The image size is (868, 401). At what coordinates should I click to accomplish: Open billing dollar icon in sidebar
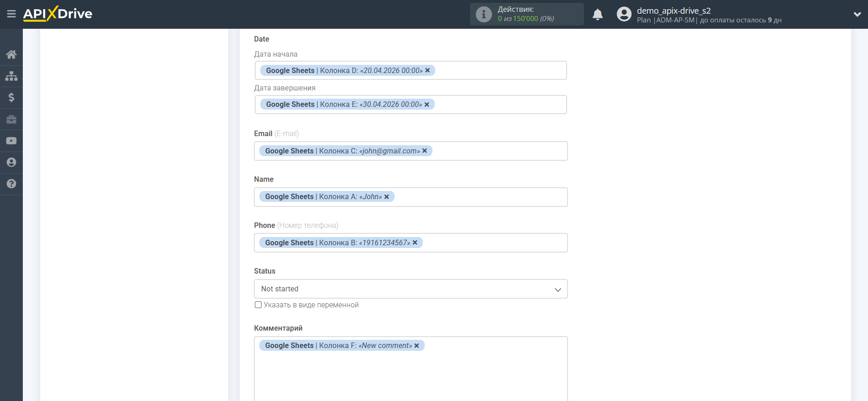click(x=11, y=97)
